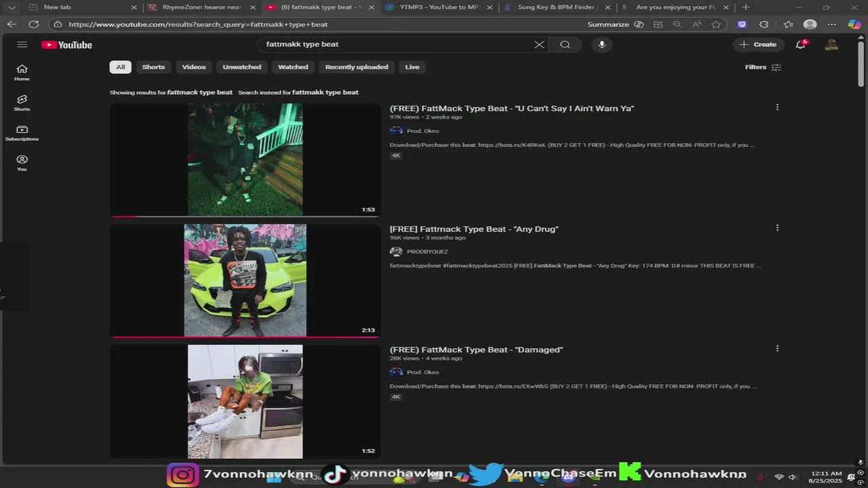Open the search Filters panel
The image size is (868, 488).
point(763,67)
